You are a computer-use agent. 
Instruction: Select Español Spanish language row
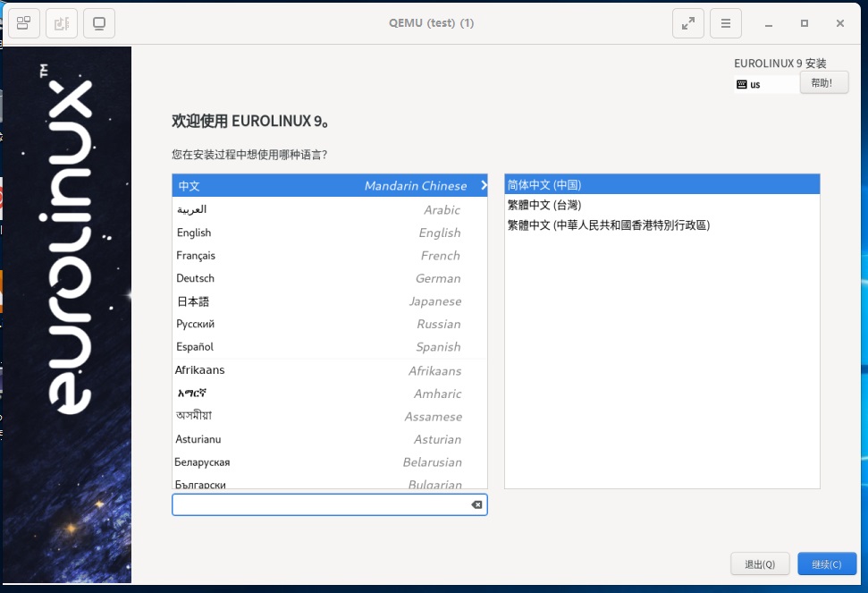(330, 347)
